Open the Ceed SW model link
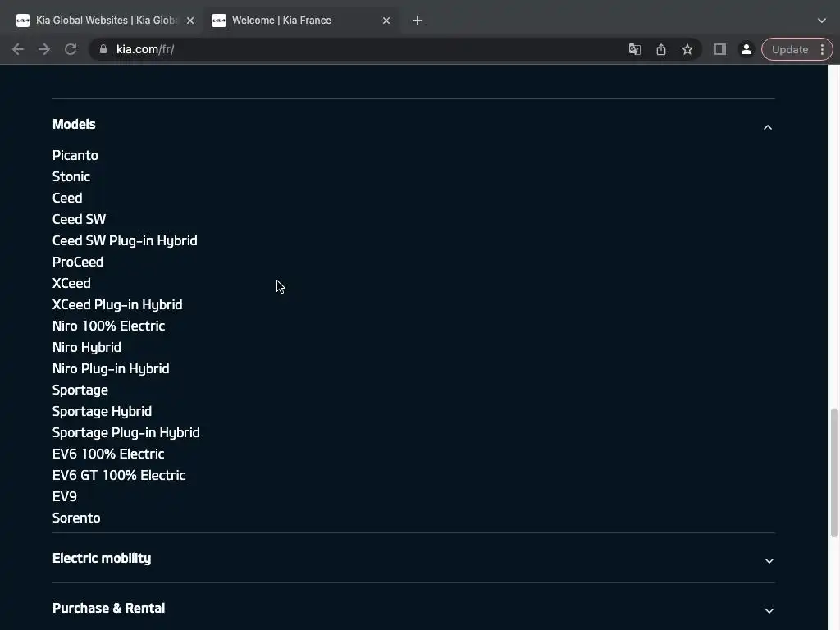840x630 pixels. point(80,219)
